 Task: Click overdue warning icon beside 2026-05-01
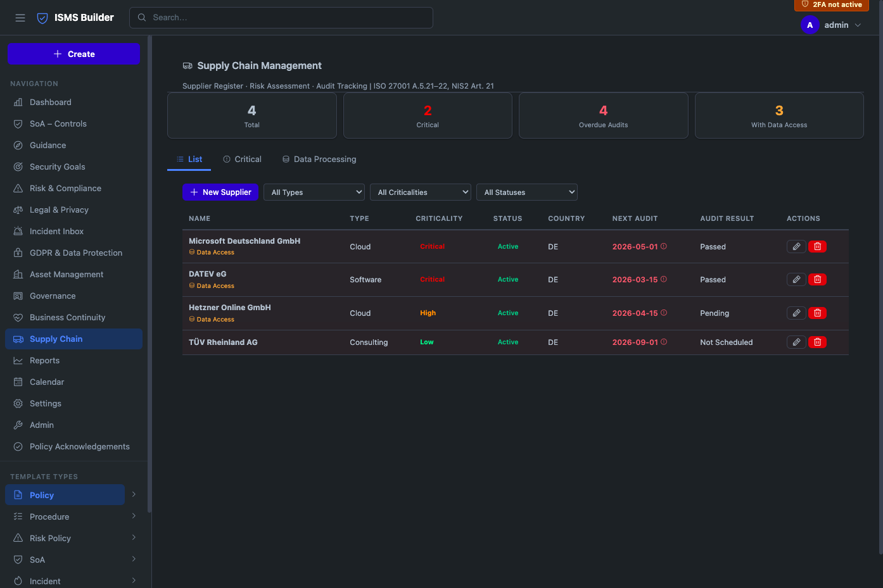pos(664,247)
